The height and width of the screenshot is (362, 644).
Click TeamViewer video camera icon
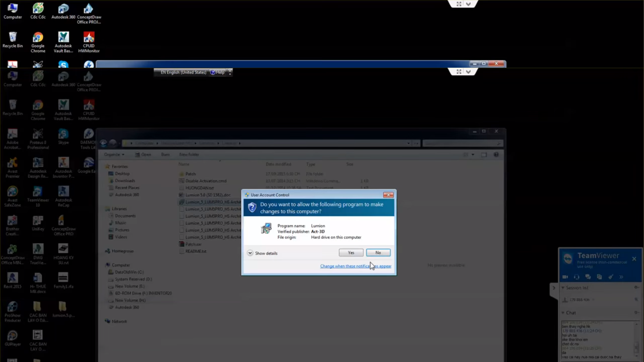[x=565, y=277]
